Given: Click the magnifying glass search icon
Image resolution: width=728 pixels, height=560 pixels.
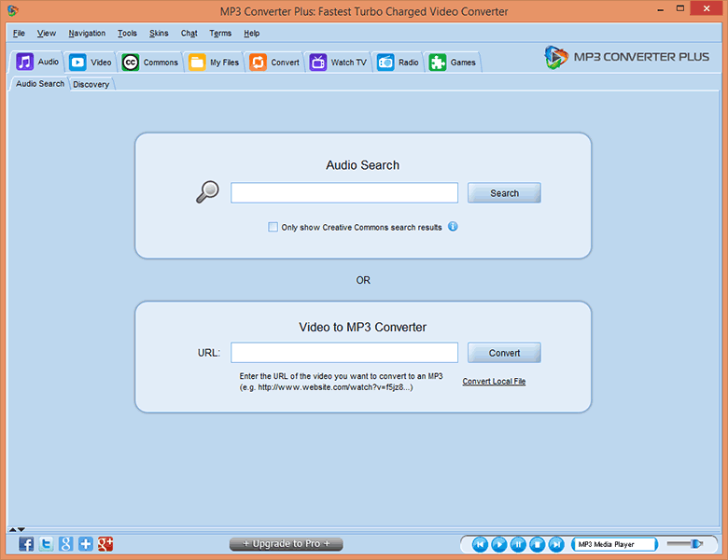Looking at the screenshot, I should point(207,191).
